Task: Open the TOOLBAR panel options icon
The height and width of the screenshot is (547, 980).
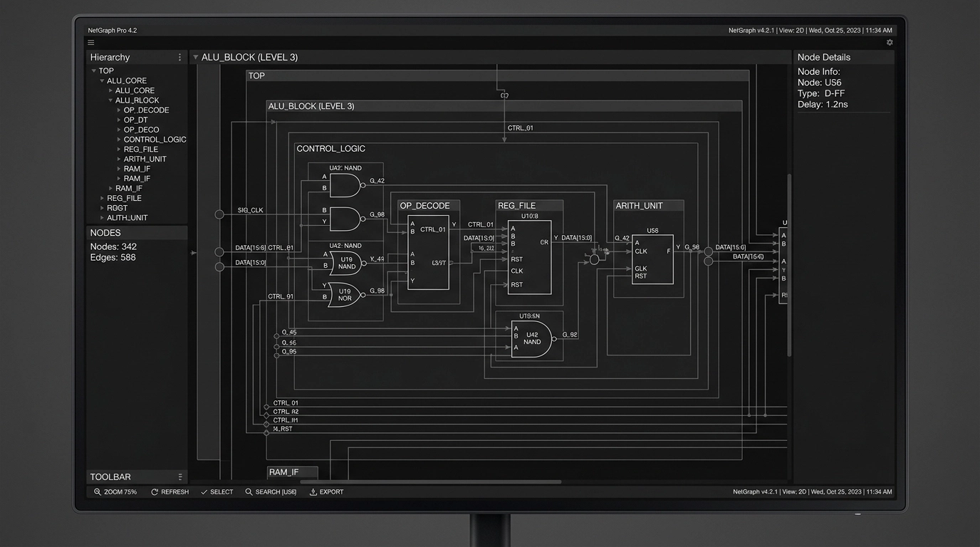Action: (x=180, y=476)
